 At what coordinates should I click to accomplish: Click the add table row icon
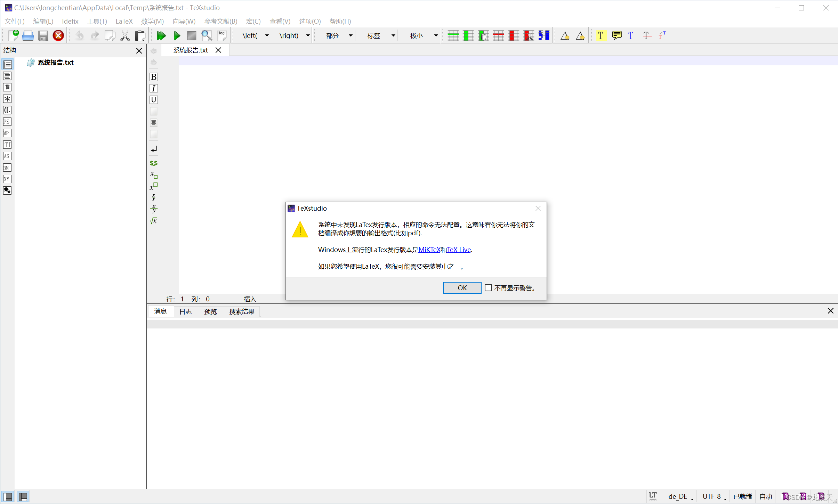453,35
